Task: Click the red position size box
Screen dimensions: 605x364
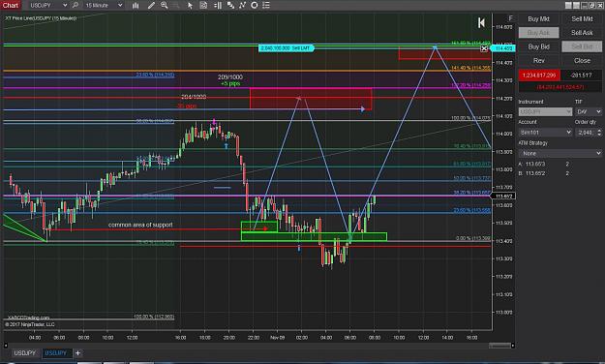Action: [539, 76]
